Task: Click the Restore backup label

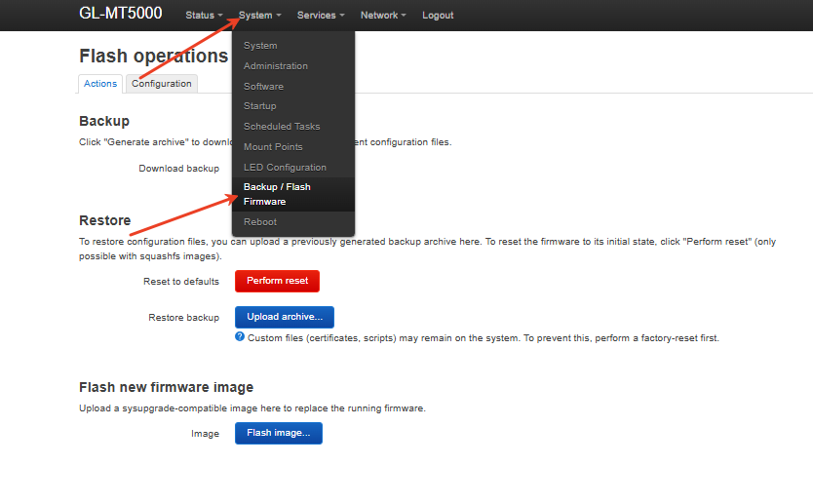Action: tap(183, 318)
